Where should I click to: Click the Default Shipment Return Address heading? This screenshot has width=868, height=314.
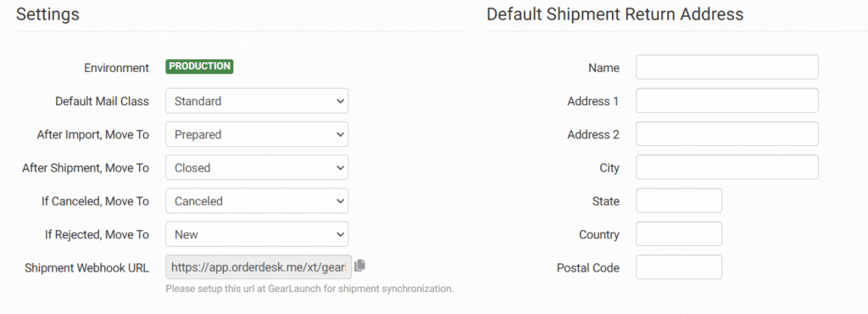coord(615,14)
